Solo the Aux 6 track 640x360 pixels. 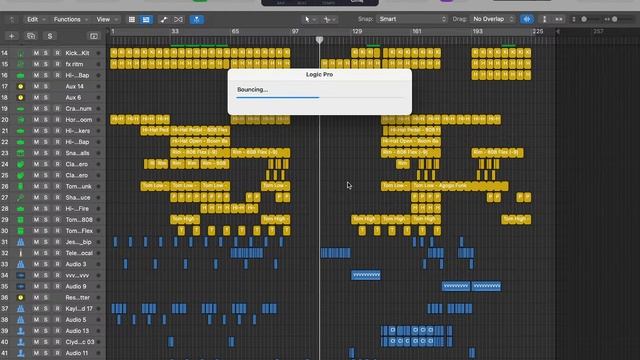46,98
